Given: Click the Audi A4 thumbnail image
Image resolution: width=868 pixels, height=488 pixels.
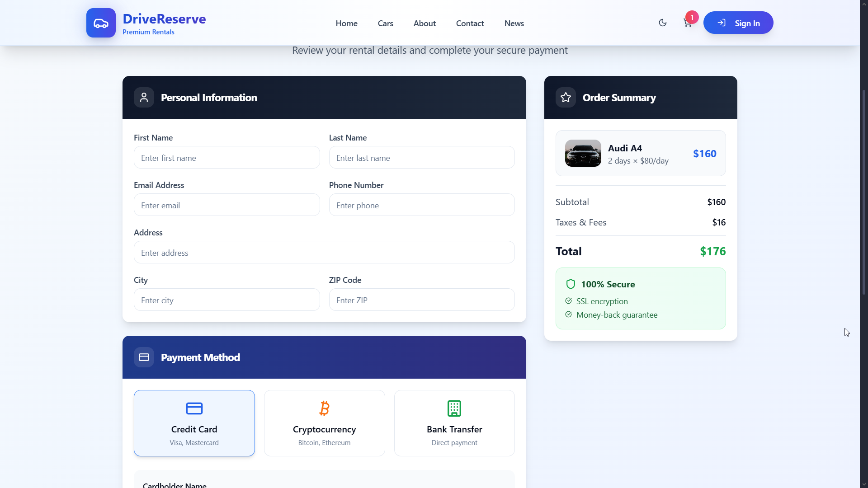Looking at the screenshot, I should pos(583,153).
